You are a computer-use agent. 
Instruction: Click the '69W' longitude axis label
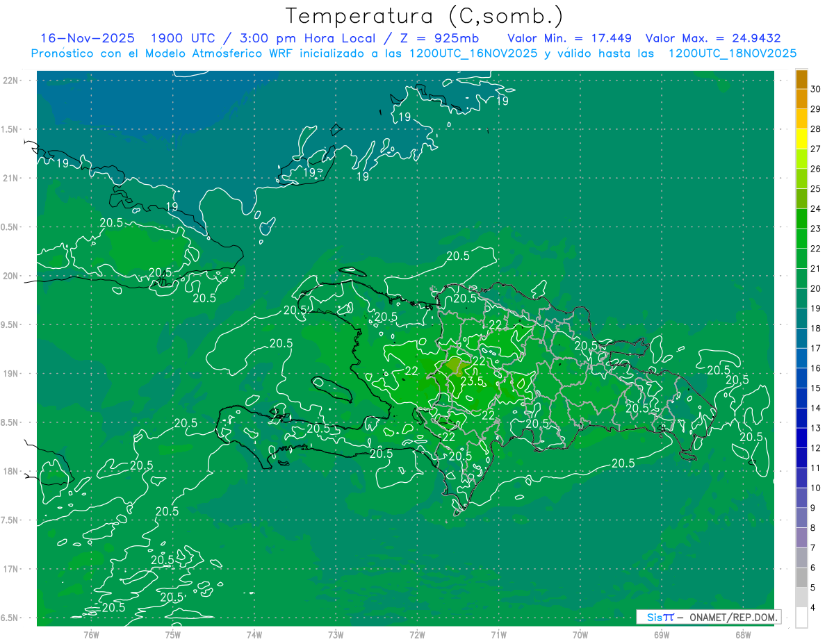[662, 635]
